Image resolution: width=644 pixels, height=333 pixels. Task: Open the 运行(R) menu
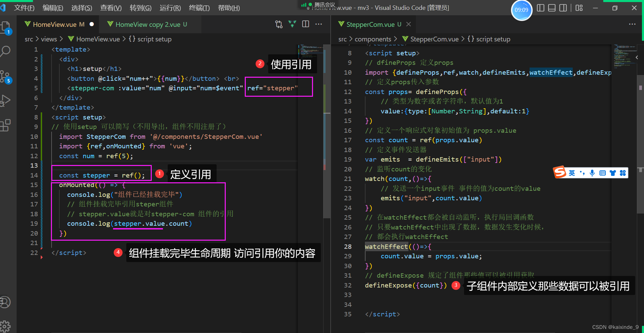[170, 8]
